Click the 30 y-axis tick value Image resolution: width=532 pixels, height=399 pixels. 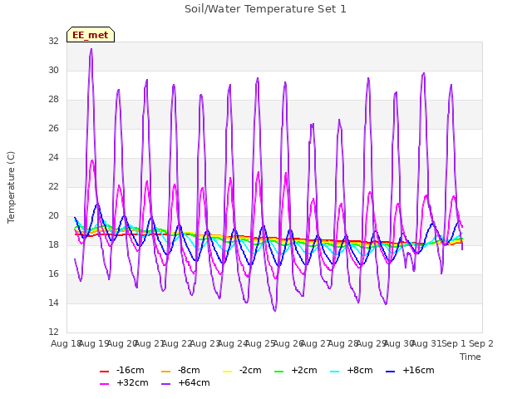53,70
